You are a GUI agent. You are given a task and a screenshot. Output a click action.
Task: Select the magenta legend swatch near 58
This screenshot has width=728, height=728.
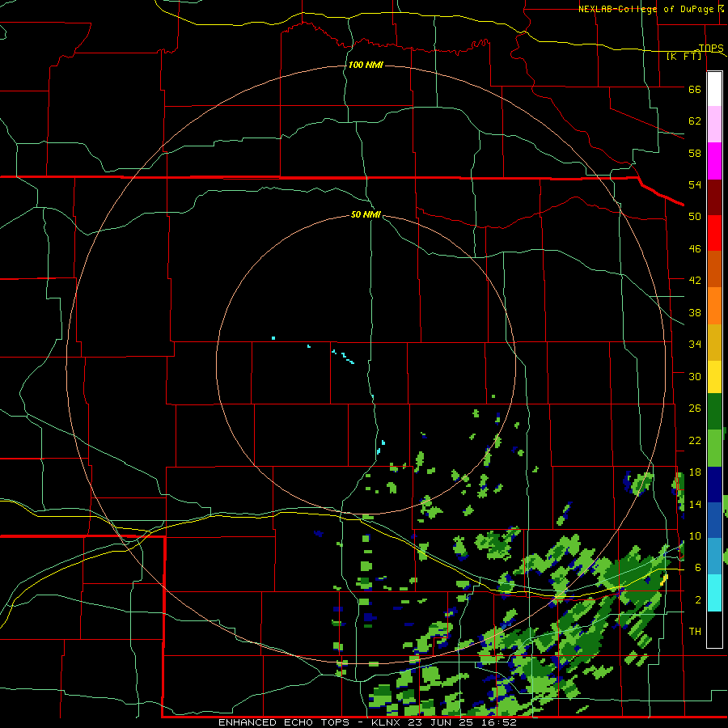click(714, 161)
